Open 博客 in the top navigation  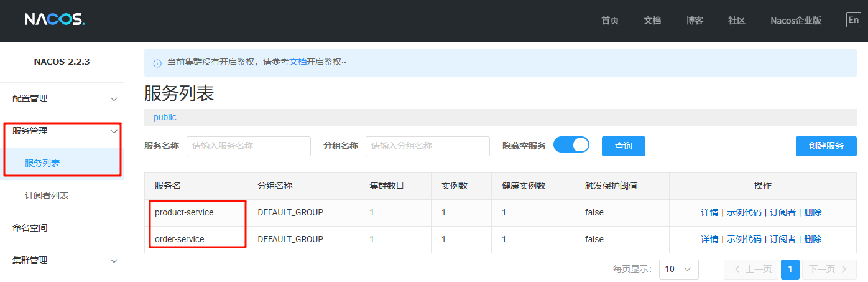[x=695, y=21]
